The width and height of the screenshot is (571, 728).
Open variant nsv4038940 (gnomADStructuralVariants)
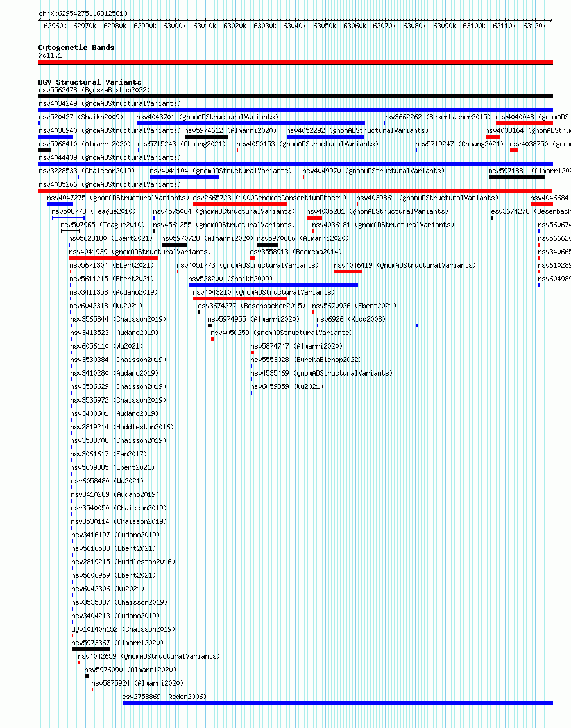pos(110,130)
